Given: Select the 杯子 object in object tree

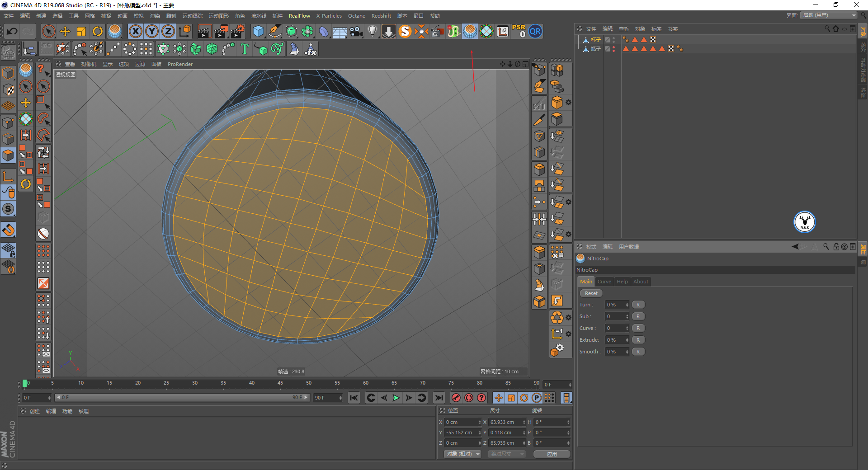Looking at the screenshot, I should pyautogui.click(x=595, y=40).
